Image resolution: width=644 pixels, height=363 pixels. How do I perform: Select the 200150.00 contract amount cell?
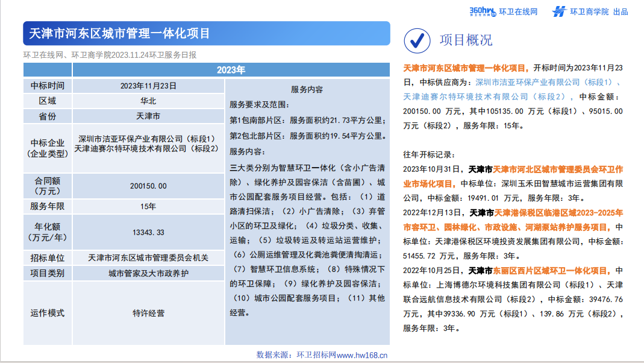point(148,186)
